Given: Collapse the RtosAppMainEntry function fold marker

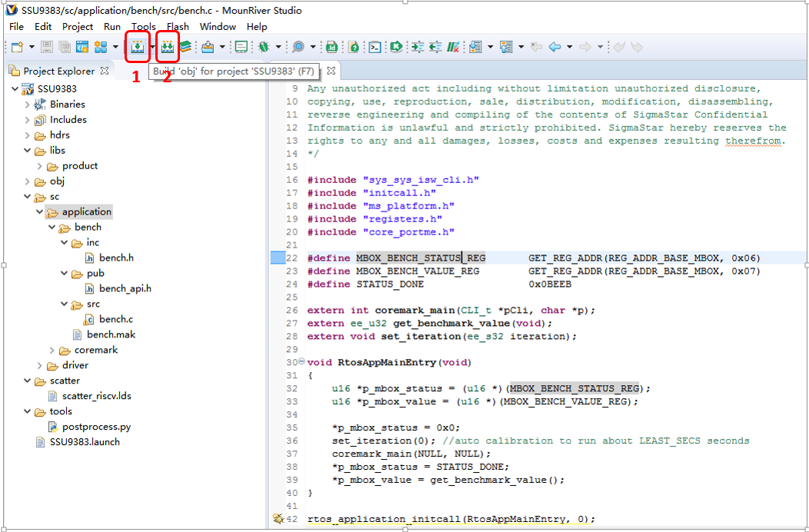Looking at the screenshot, I should coord(301,362).
